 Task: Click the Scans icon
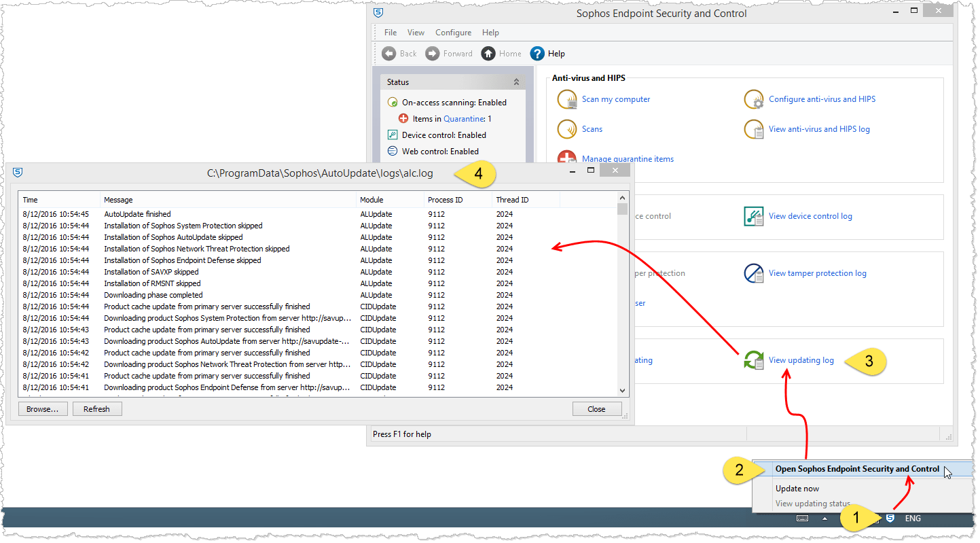[x=567, y=129]
